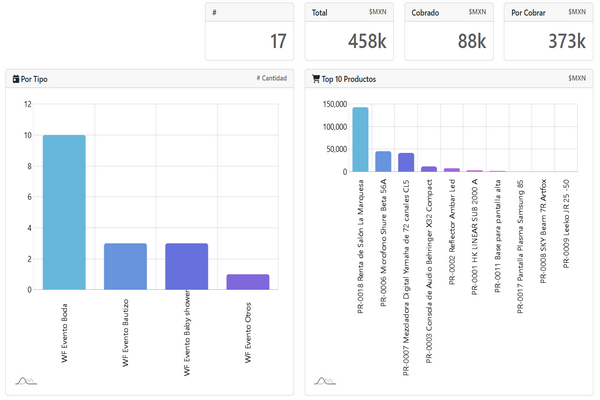600x400 pixels.
Task: Open the Por Cobrar 373k summary card
Action: coord(549,32)
